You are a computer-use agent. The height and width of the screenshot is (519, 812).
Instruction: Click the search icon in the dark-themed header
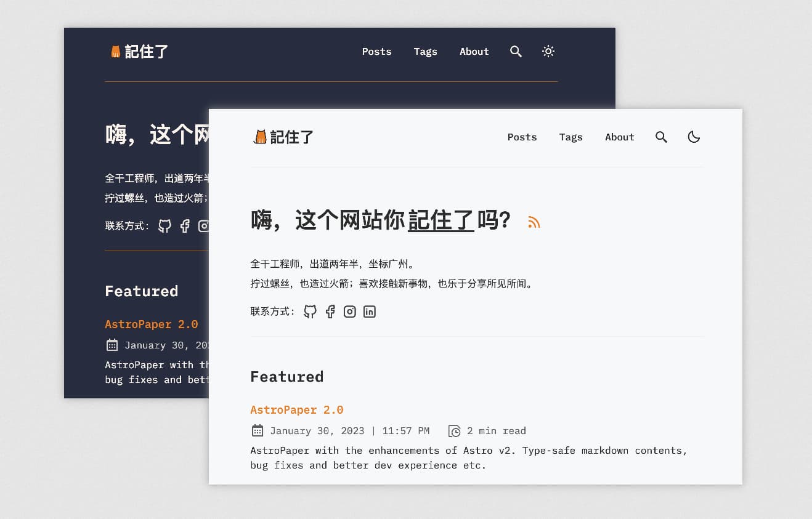click(516, 52)
